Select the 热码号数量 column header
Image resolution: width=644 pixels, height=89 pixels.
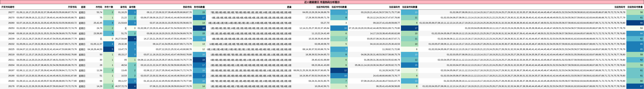(x=199, y=7)
